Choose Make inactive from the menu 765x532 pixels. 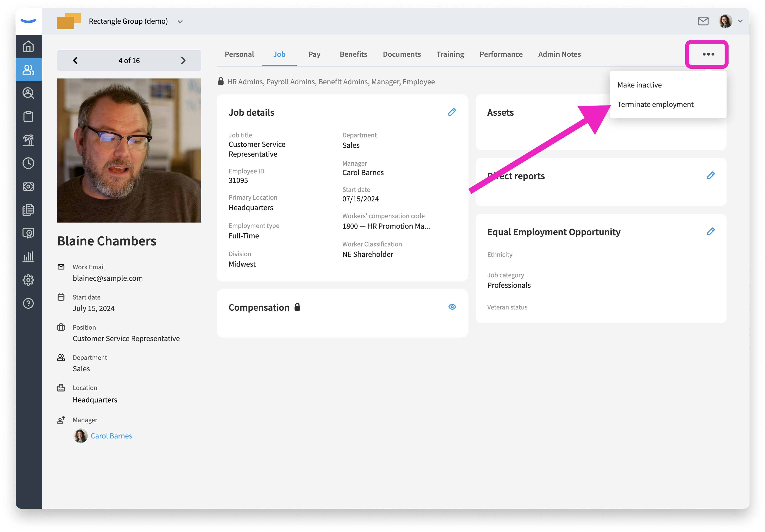pos(639,85)
